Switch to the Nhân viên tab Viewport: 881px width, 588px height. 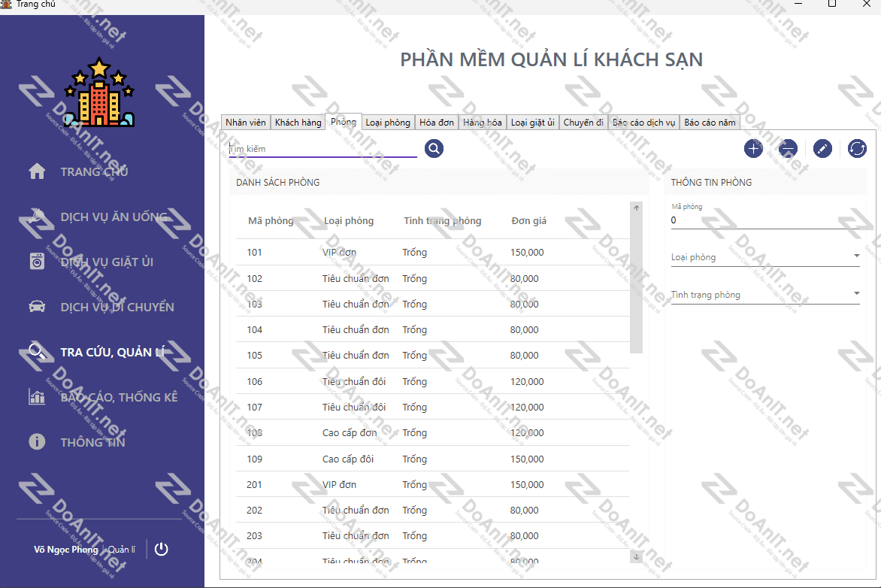246,123
